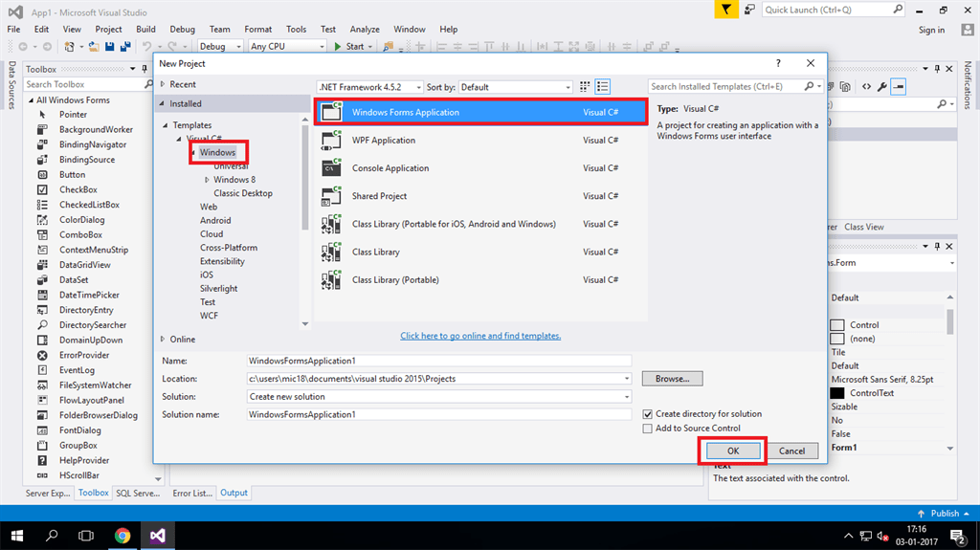980x550 pixels.
Task: Check Add to Source Control
Action: click(x=648, y=429)
